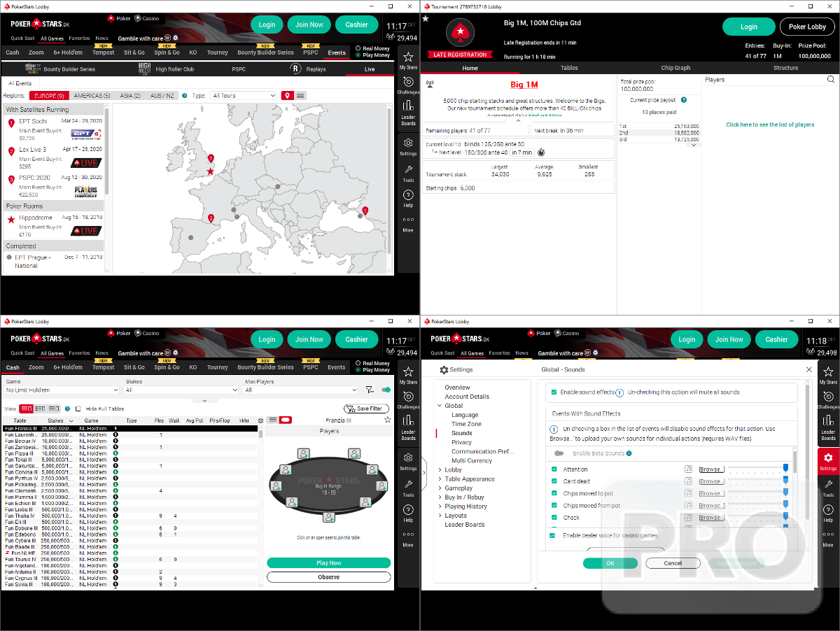Click the search magnifier in the tournament Players panel
The image size is (840, 631).
(x=831, y=80)
